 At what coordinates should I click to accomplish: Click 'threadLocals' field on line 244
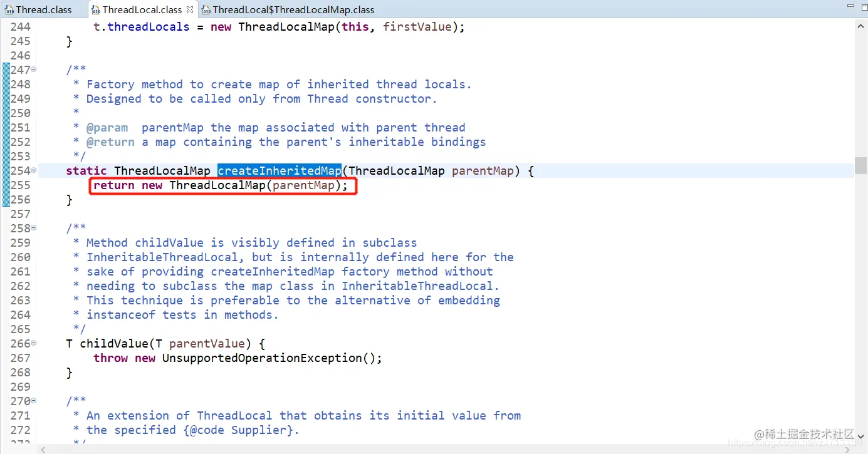click(149, 26)
